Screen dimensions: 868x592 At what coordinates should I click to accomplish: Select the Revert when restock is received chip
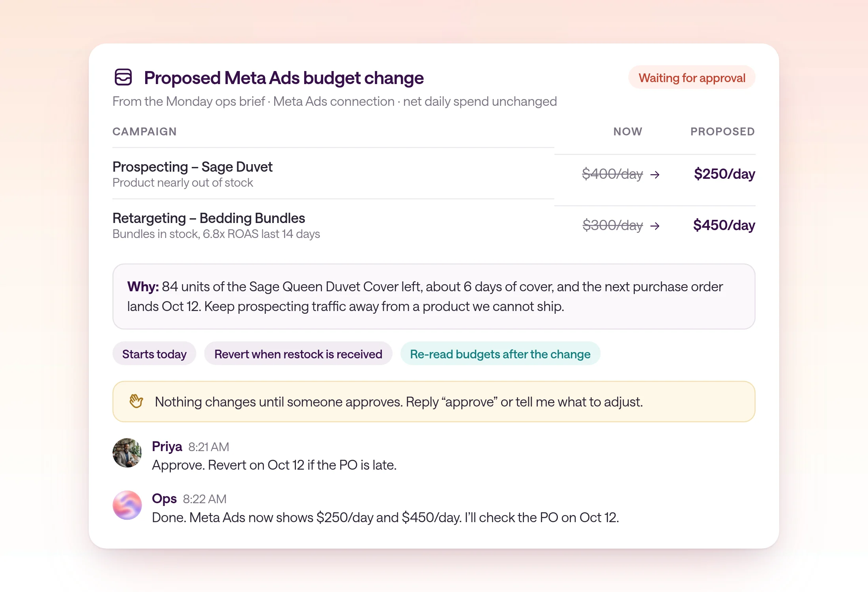coord(298,354)
